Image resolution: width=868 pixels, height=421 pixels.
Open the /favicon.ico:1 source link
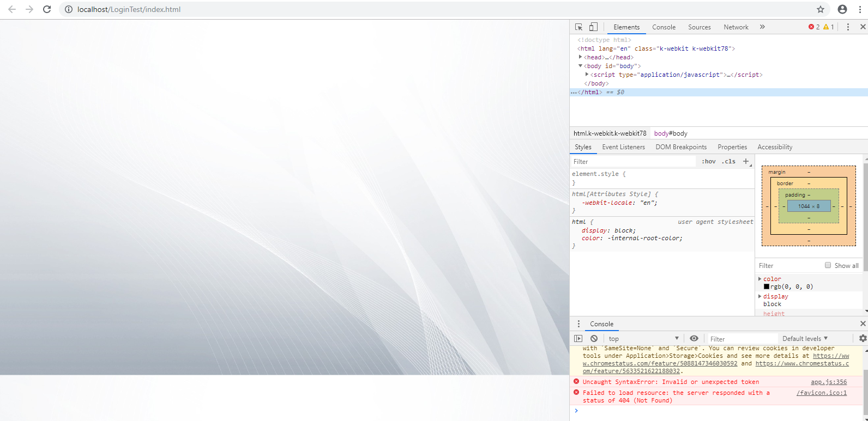(x=822, y=393)
